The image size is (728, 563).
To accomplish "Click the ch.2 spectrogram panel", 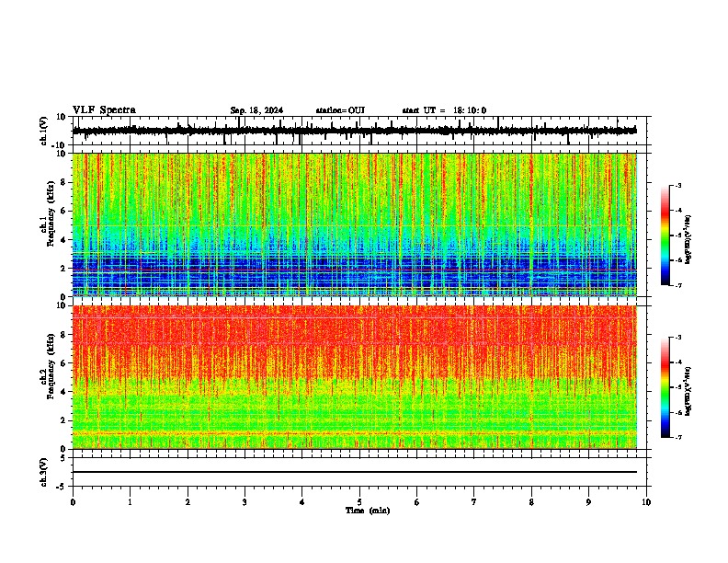I will coord(354,377).
